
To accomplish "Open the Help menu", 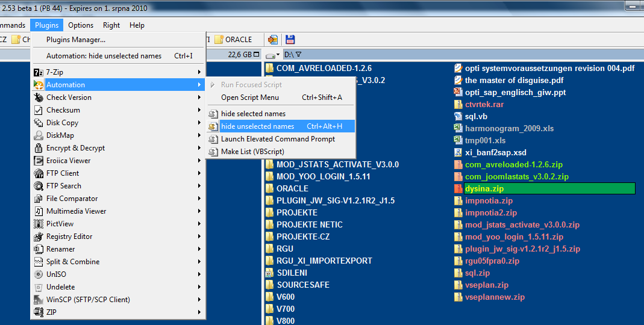I will (137, 25).
